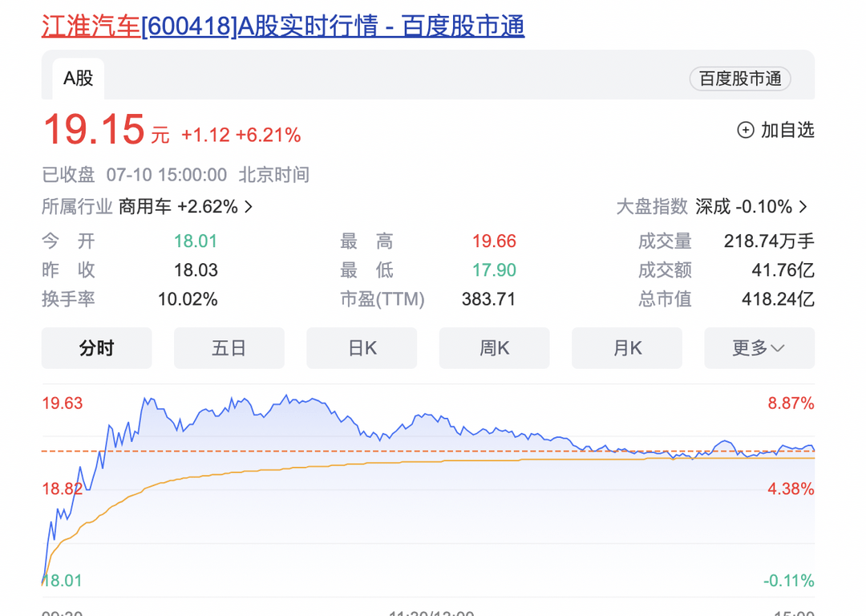Click the plus-circle add-to-watchlist icon

tap(746, 130)
